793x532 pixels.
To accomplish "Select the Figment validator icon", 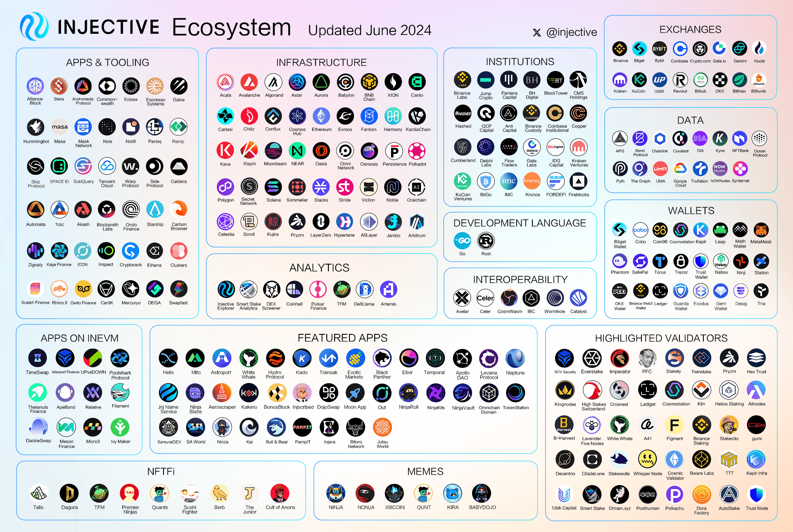I will (x=674, y=425).
